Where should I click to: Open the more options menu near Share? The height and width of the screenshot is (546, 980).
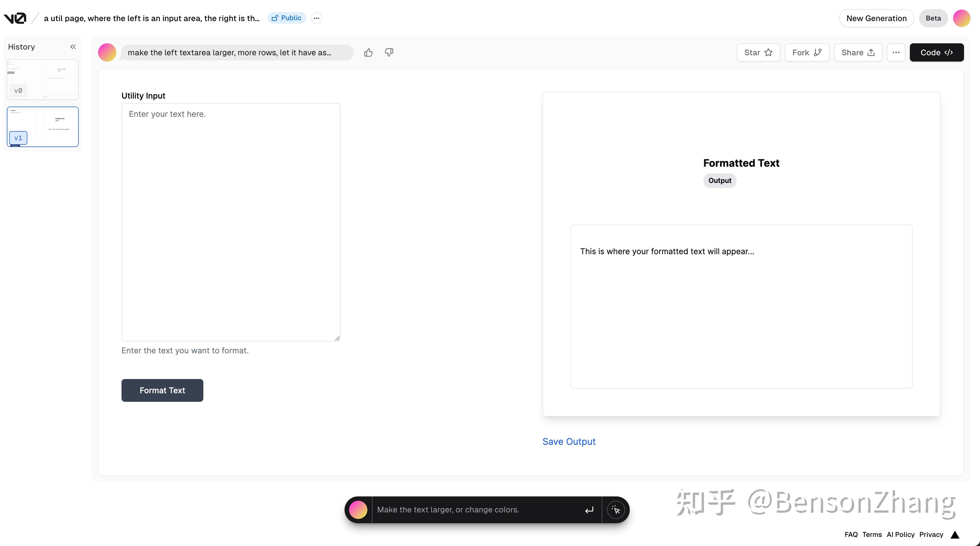pyautogui.click(x=896, y=52)
